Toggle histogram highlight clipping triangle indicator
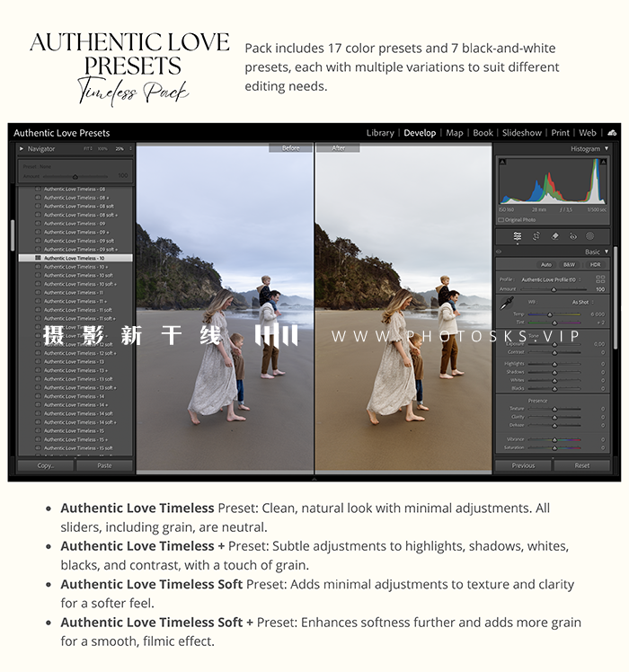629x672 pixels. pyautogui.click(x=603, y=162)
